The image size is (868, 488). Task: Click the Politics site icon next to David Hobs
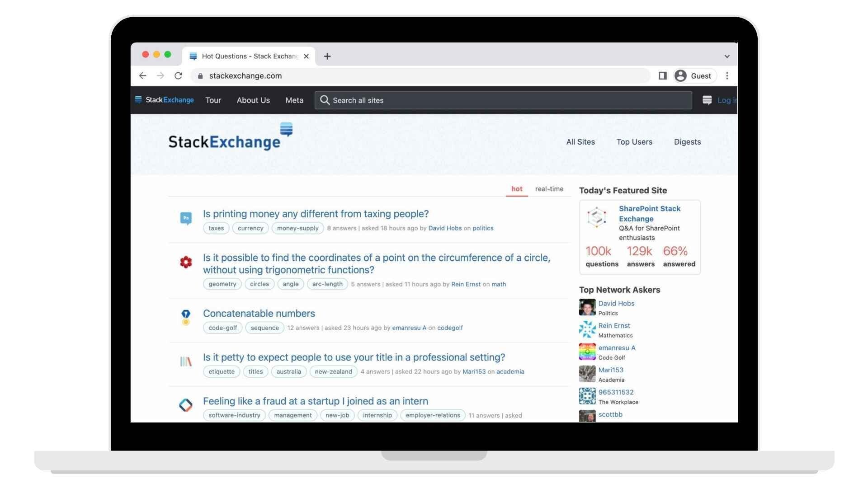[587, 306]
